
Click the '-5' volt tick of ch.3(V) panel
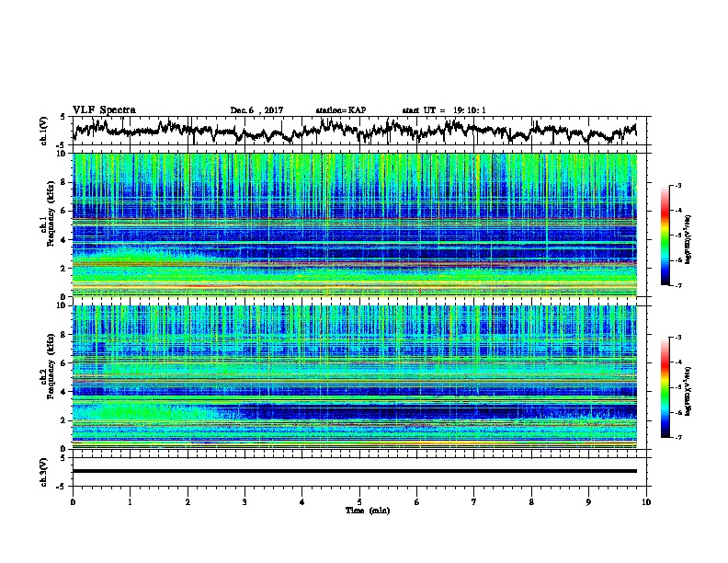coord(62,487)
